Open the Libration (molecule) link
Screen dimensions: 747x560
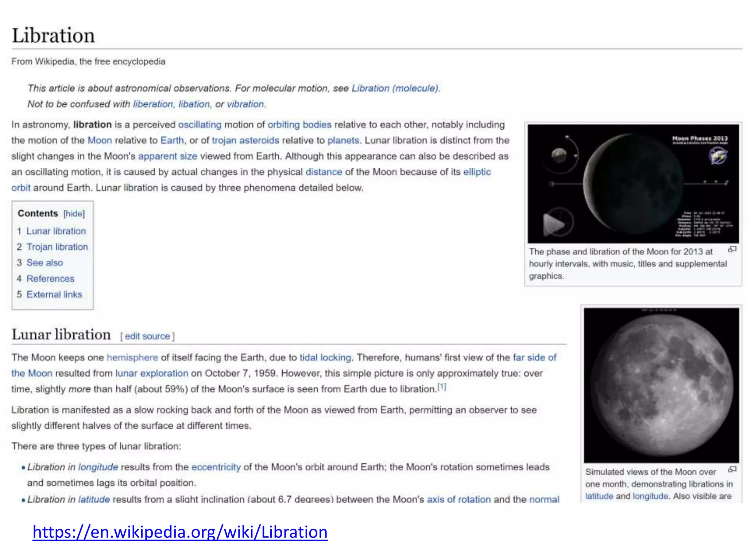click(x=395, y=88)
